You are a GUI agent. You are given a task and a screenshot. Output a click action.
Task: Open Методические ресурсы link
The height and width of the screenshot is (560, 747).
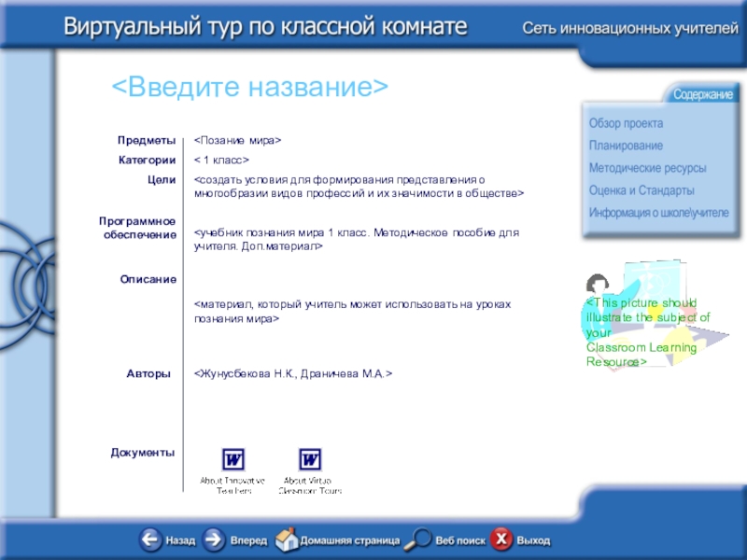coord(647,168)
